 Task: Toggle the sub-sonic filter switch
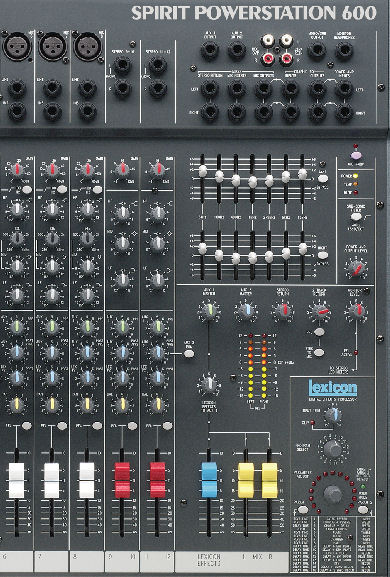[355, 217]
